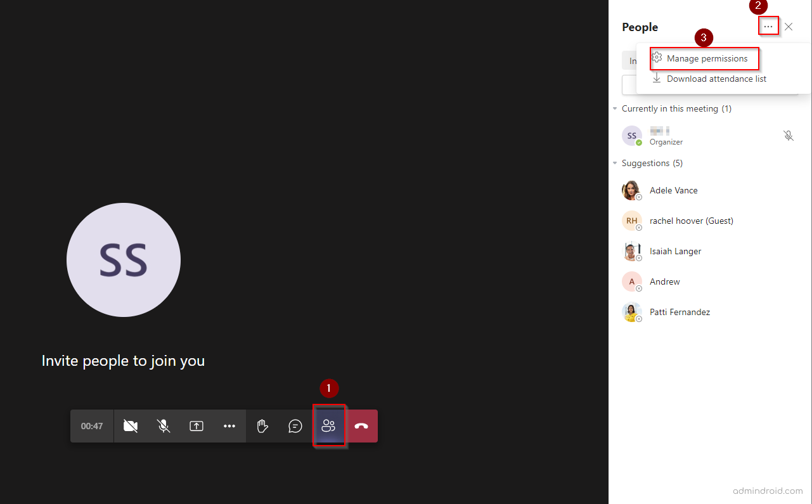Image resolution: width=812 pixels, height=504 pixels.
Task: Open more actions in the control bar
Action: (x=229, y=426)
